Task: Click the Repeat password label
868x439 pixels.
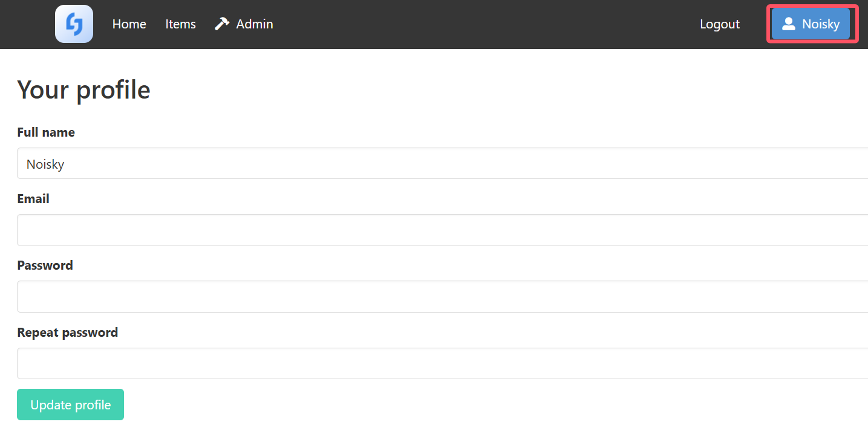Action: pyautogui.click(x=68, y=333)
